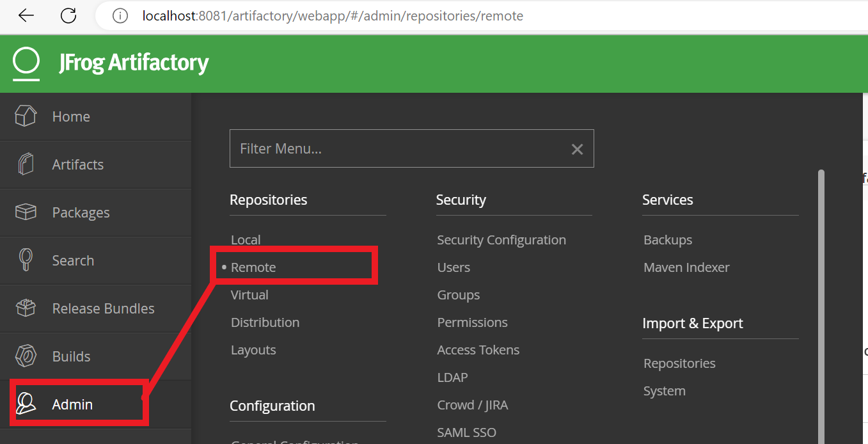Open Virtual repositories
Image resolution: width=868 pixels, height=444 pixels.
pos(249,295)
